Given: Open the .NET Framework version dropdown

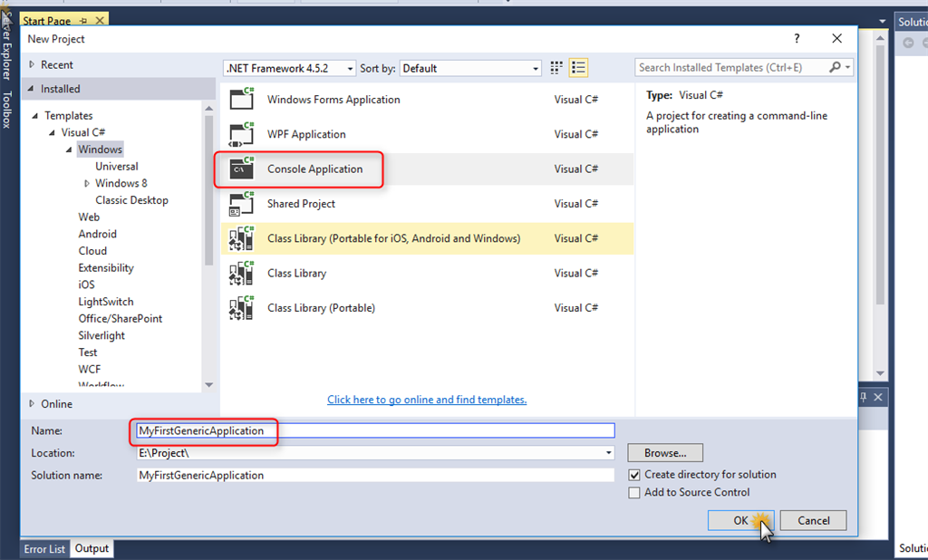Looking at the screenshot, I should click(x=350, y=69).
